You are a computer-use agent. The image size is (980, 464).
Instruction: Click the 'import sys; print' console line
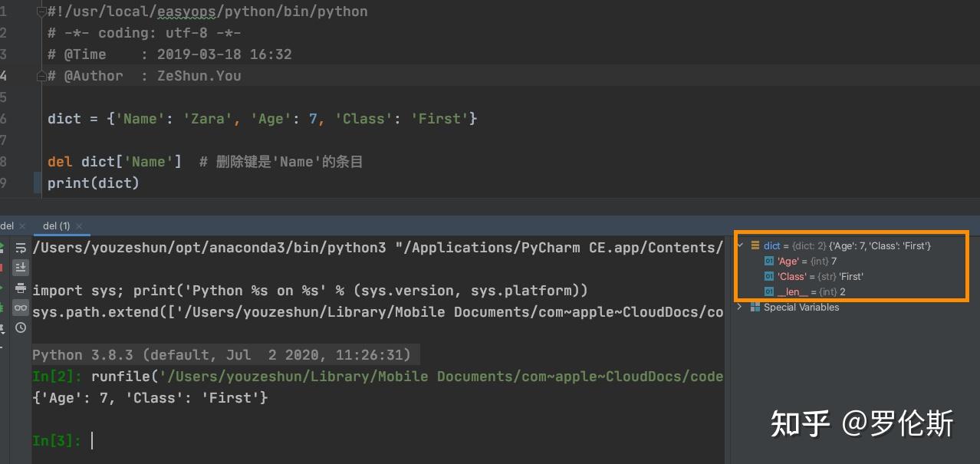pos(310,291)
